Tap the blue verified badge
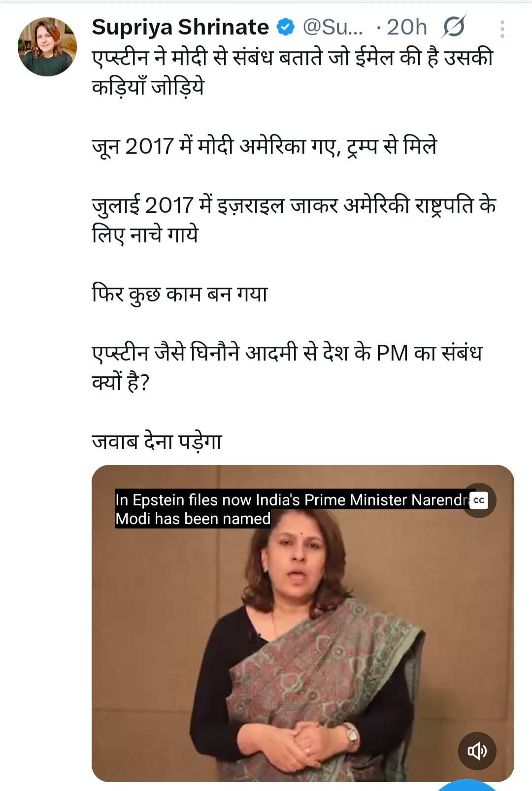Image resolution: width=532 pixels, height=791 pixels. pos(286,27)
